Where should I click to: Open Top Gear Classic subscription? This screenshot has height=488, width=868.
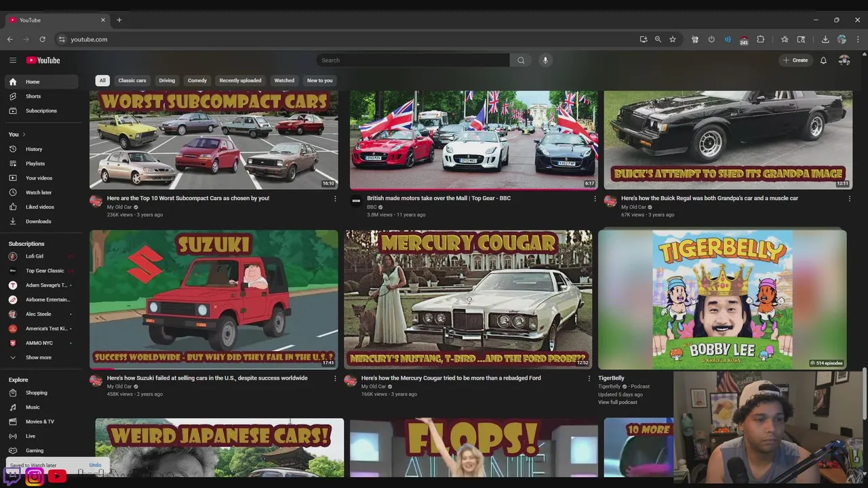[x=42, y=270]
